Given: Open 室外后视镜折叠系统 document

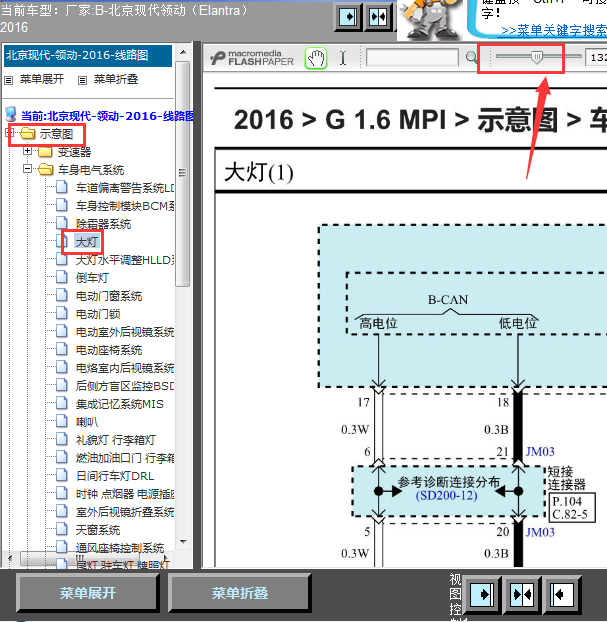Looking at the screenshot, I should 125,512.
